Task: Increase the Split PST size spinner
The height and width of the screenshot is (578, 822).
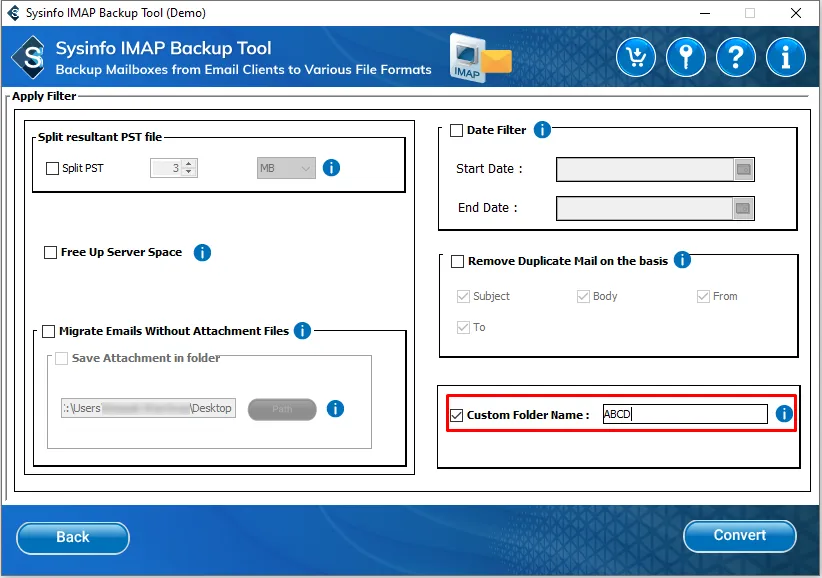Action: click(189, 163)
